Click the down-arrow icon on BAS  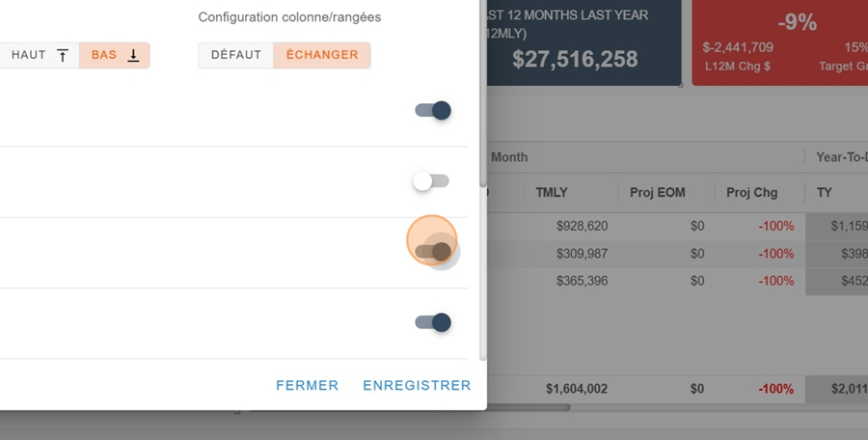[x=133, y=56]
